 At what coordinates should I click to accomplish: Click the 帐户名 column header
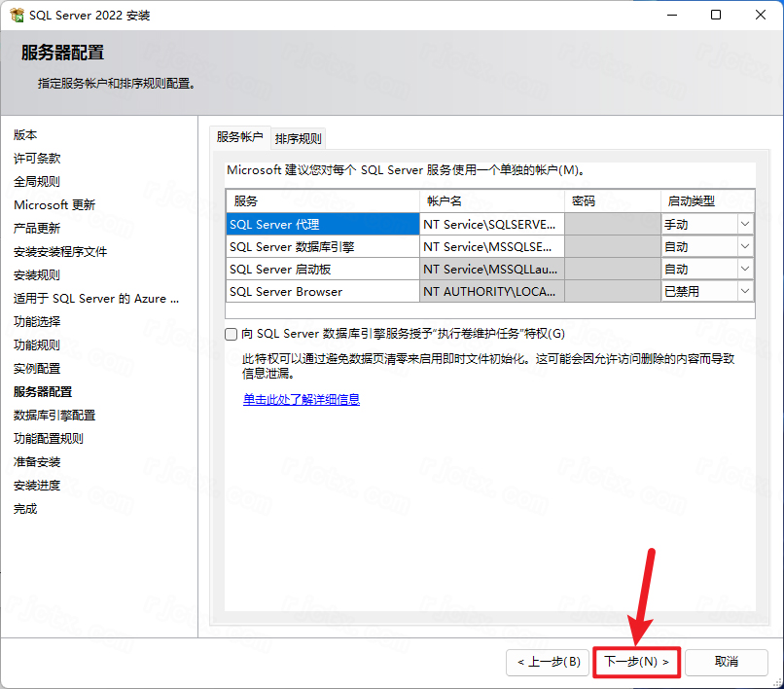[x=492, y=201]
